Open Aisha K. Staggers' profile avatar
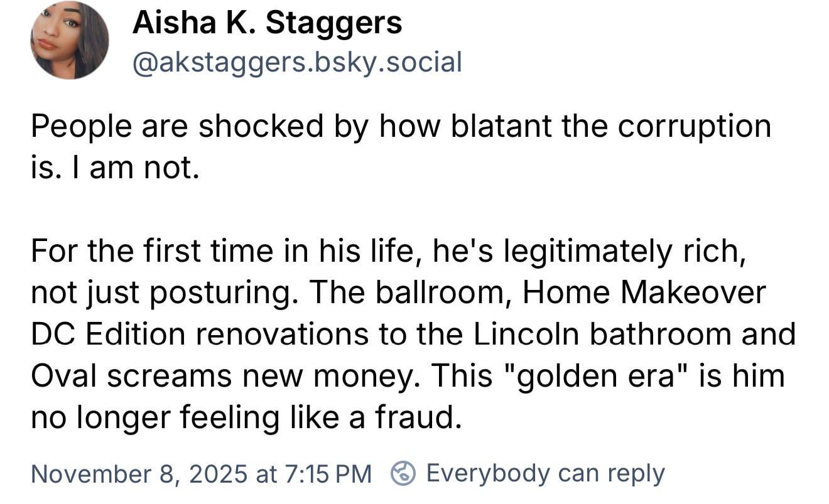This screenshot has width=829, height=504. click(x=69, y=41)
